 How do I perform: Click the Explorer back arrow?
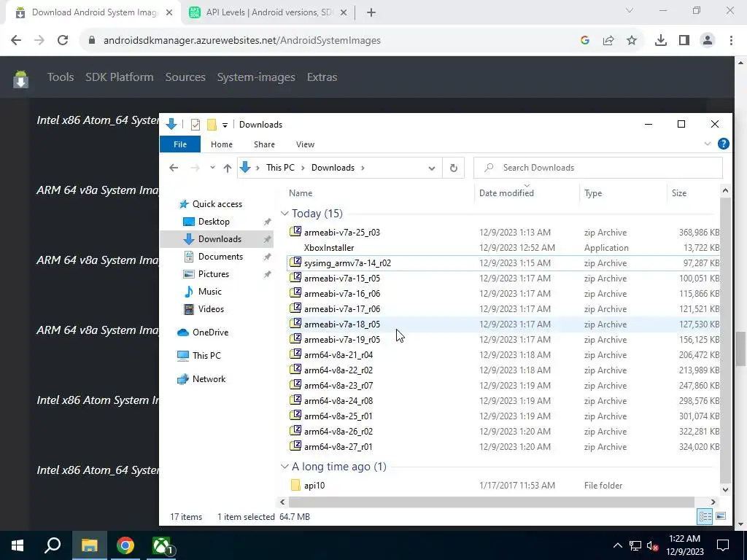[174, 168]
